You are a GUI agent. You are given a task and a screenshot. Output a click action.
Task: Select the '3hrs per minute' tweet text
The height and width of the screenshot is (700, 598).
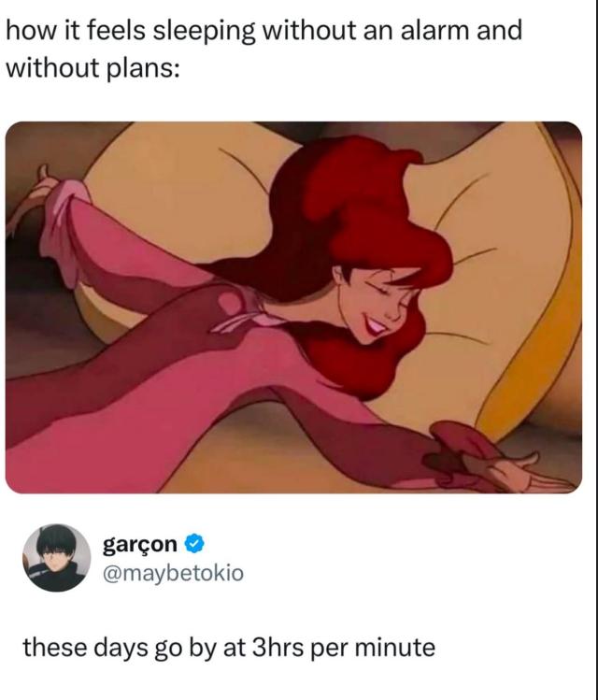point(229,648)
